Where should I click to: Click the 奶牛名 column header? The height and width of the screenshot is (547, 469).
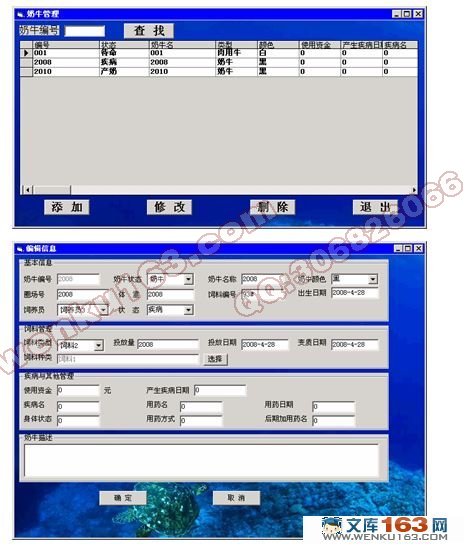(x=183, y=45)
